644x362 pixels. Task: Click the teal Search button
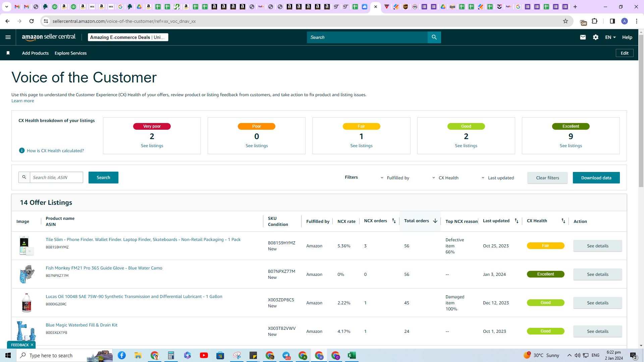click(103, 177)
